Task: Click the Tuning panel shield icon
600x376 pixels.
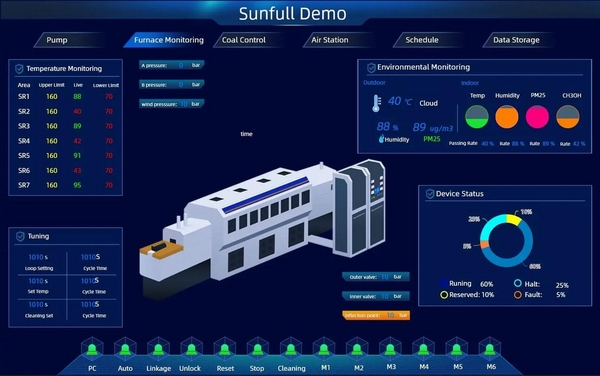Action: (x=20, y=236)
